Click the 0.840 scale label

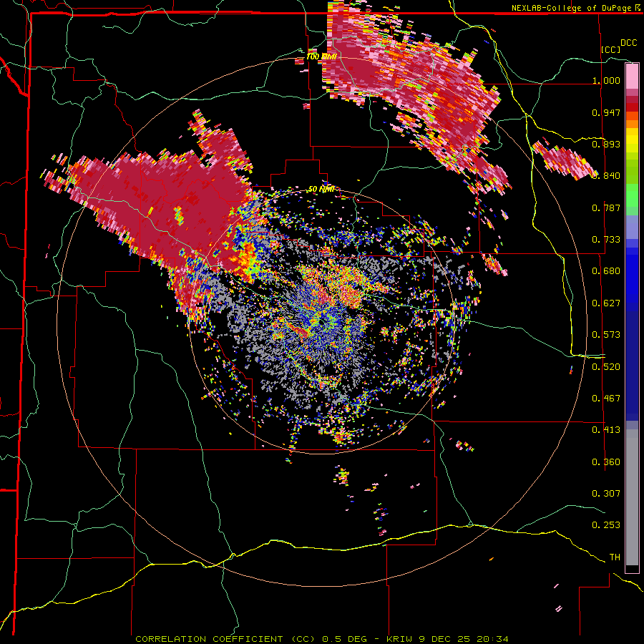pyautogui.click(x=606, y=176)
